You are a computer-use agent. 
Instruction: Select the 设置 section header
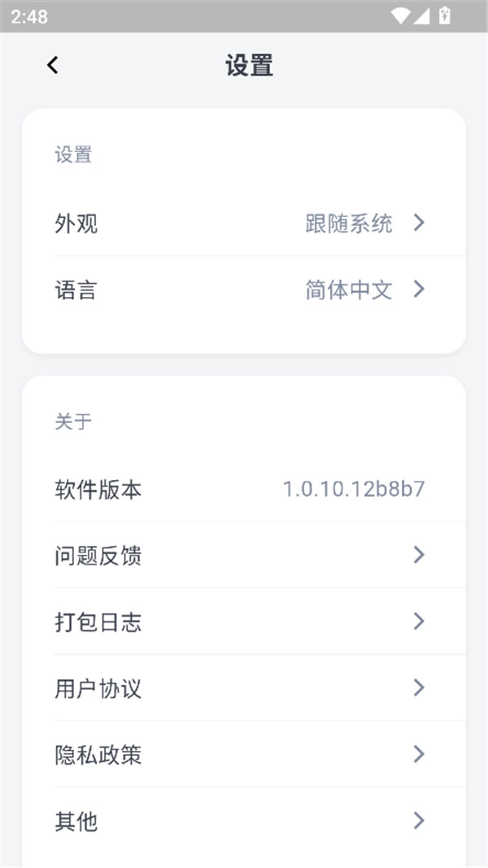click(x=73, y=155)
